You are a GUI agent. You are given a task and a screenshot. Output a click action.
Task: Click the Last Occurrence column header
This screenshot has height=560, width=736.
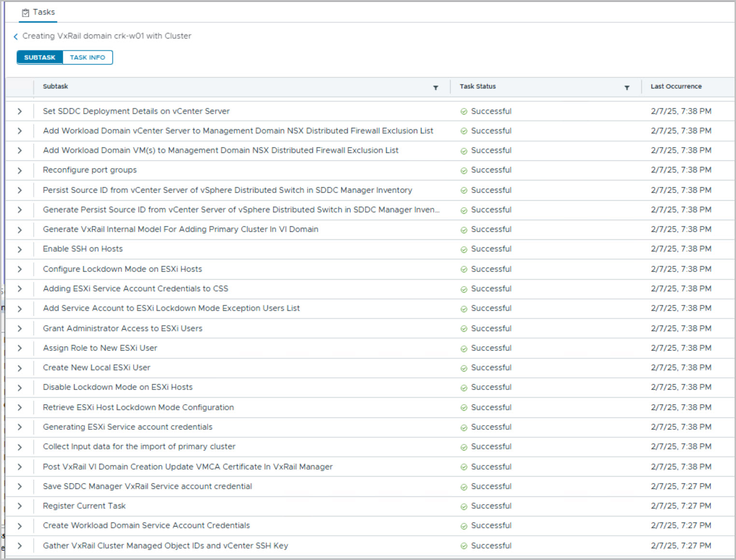tap(676, 86)
